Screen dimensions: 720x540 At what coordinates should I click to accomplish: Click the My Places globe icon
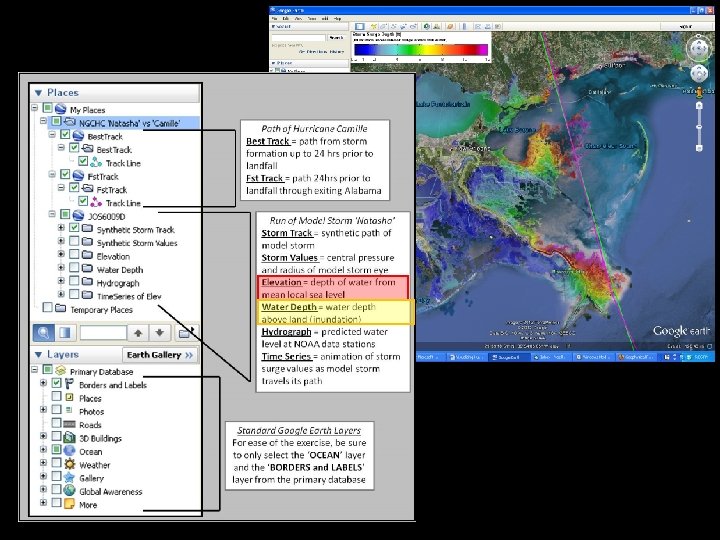[60, 109]
